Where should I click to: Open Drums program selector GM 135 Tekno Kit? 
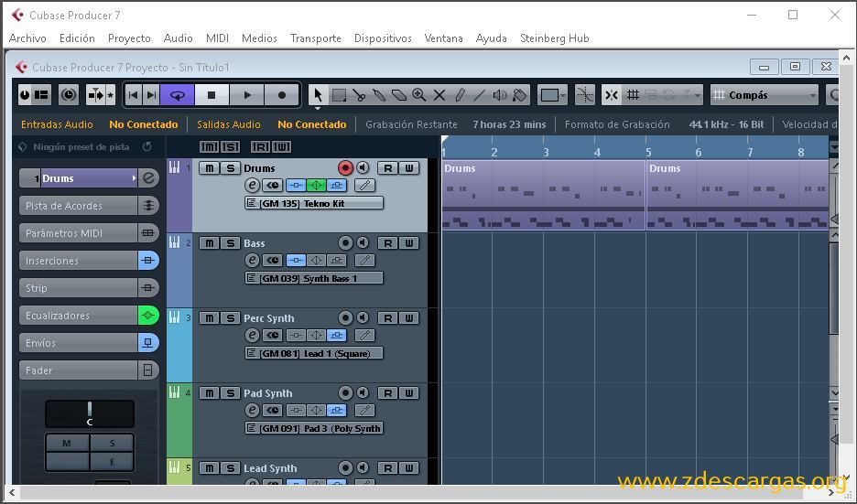[314, 203]
